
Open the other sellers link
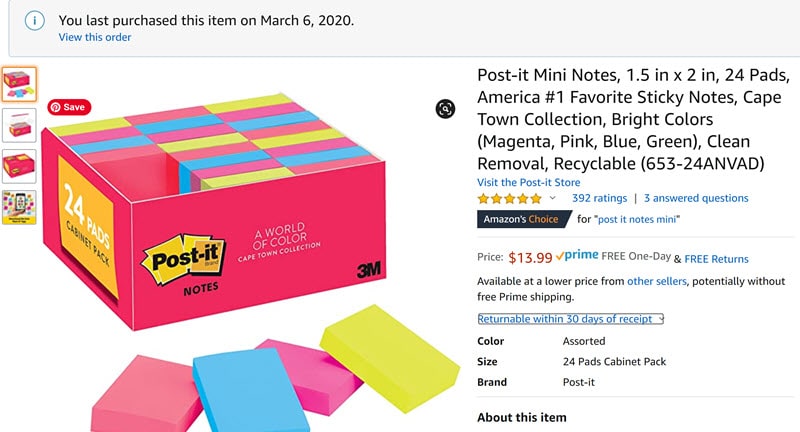click(657, 282)
